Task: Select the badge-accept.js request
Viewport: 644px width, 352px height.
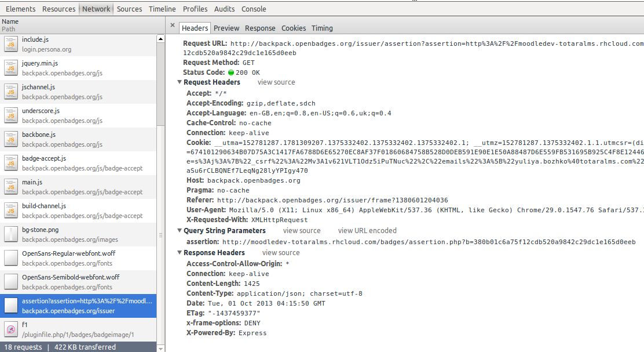Action: tap(78, 164)
